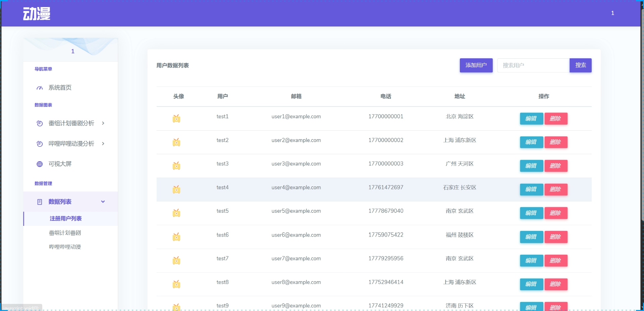Edit user test5 with 编辑 button

(531, 213)
